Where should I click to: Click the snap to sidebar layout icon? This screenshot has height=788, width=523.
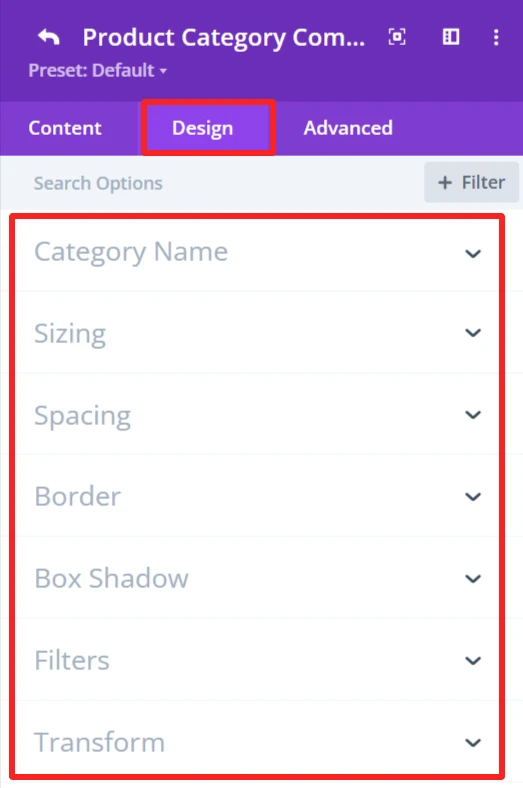point(451,37)
